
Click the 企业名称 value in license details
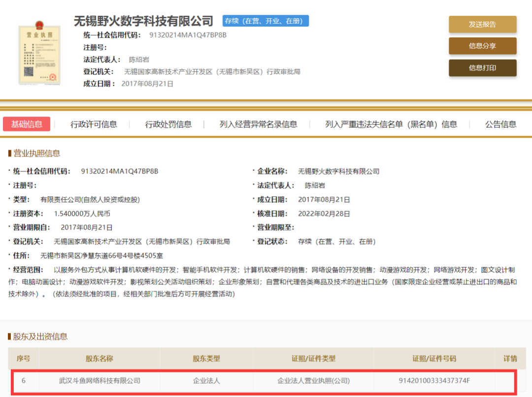[338, 171]
